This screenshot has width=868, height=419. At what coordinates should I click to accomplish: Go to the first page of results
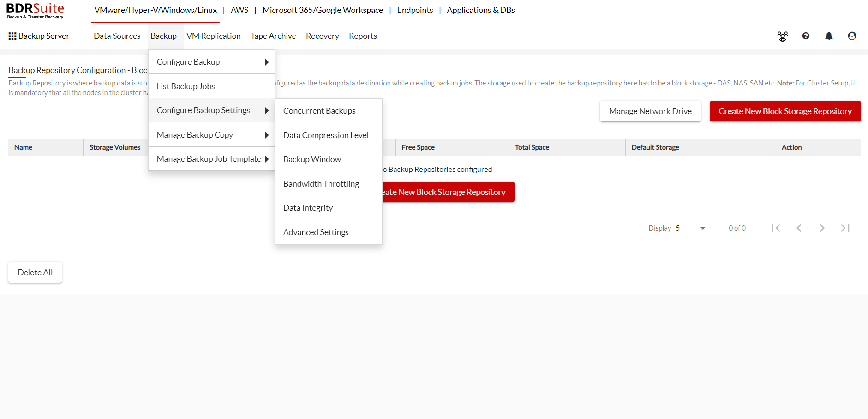[776, 228]
